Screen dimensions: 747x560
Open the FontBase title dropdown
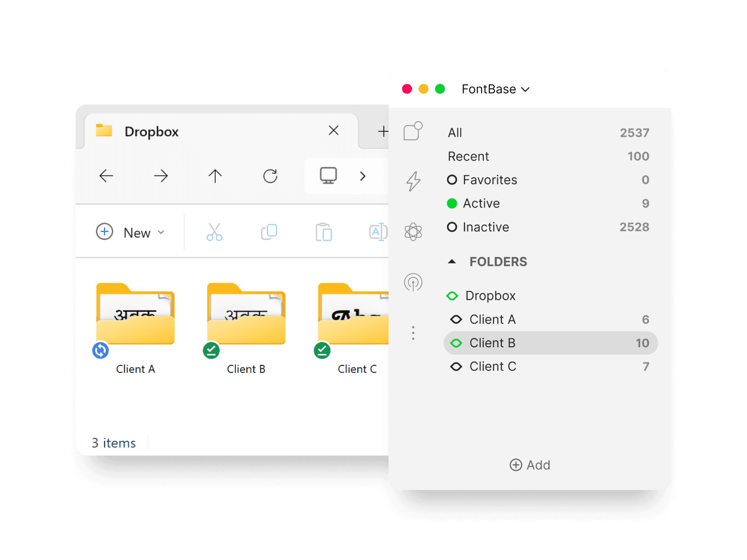(x=495, y=89)
